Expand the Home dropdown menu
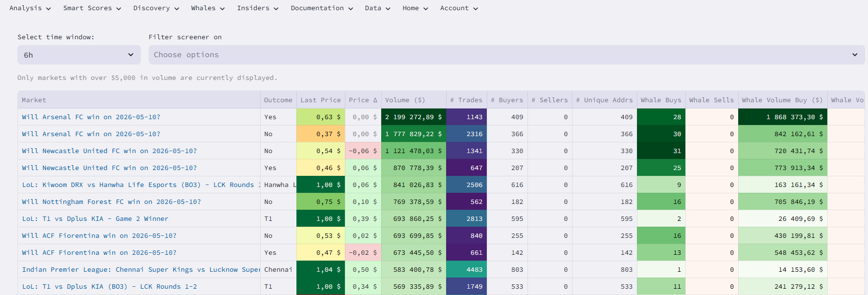This screenshot has height=295, width=868. (416, 8)
